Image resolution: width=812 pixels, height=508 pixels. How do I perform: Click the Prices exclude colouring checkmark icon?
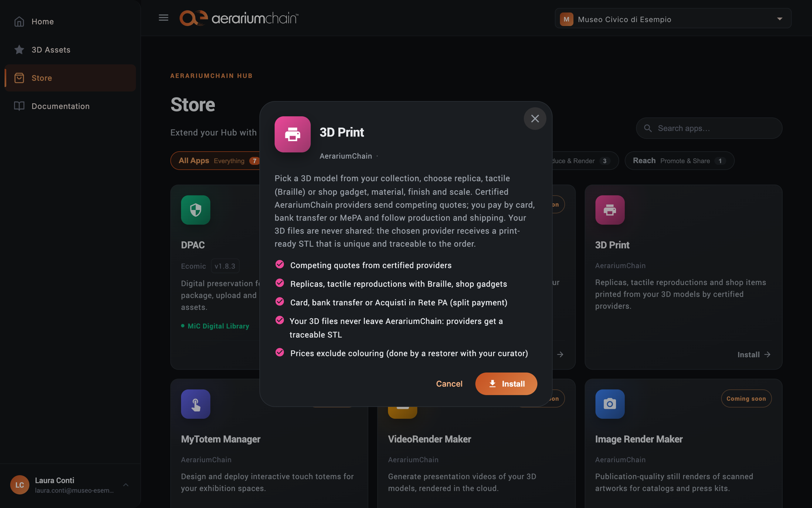point(279,352)
